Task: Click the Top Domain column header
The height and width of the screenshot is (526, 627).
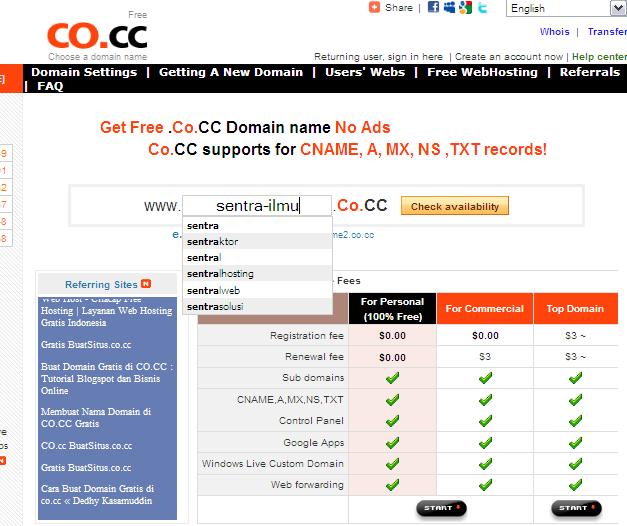Action: [x=575, y=308]
